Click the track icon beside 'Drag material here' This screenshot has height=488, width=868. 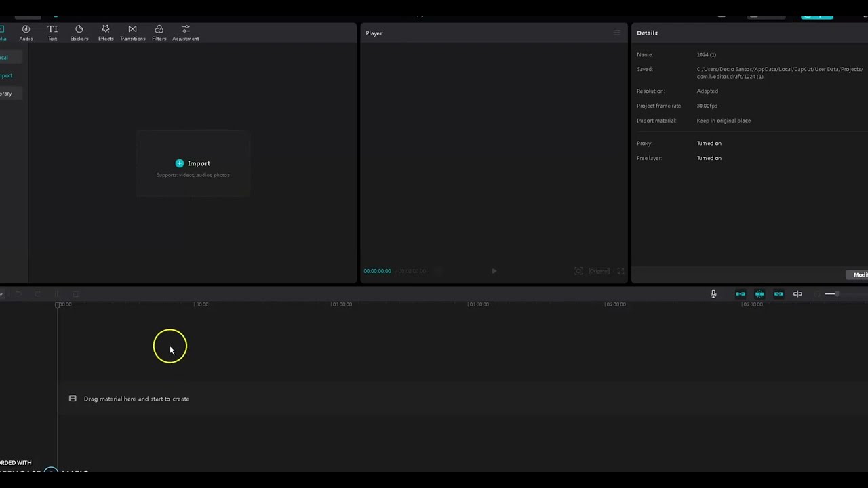click(73, 399)
